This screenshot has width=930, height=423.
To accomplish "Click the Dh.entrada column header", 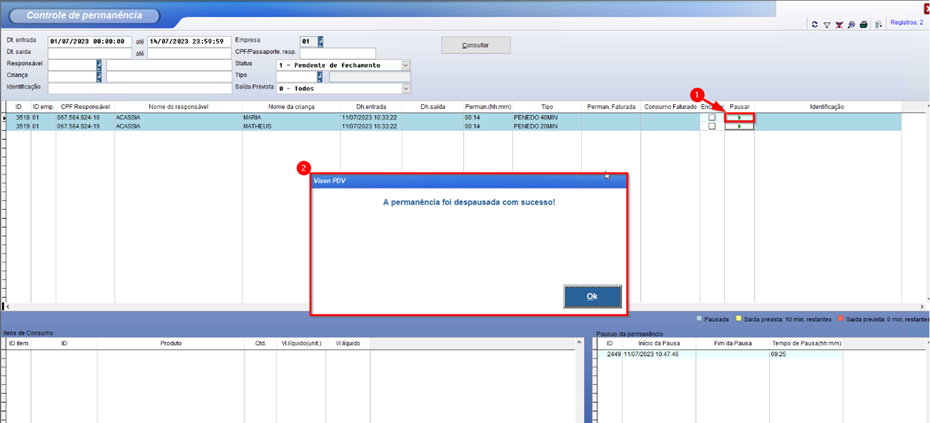I will (x=372, y=106).
